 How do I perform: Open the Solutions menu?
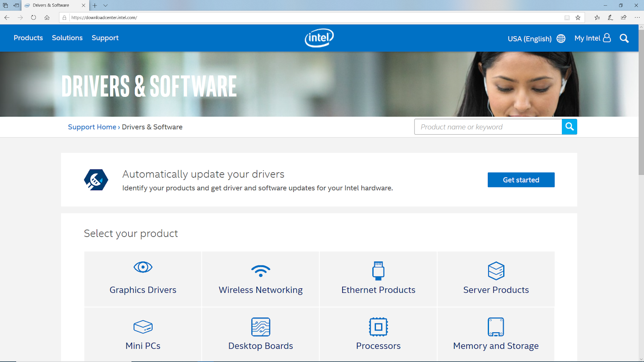pos(67,38)
